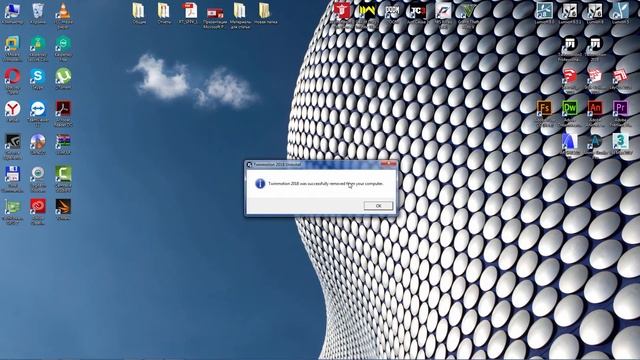
Task: Open the Recycle Bin icon
Action: 38,13
